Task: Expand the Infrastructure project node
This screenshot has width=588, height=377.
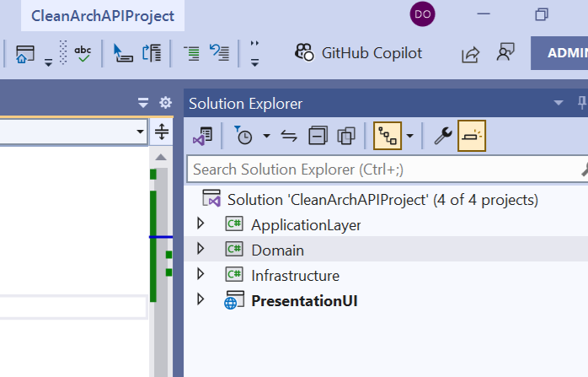Action: click(x=200, y=274)
